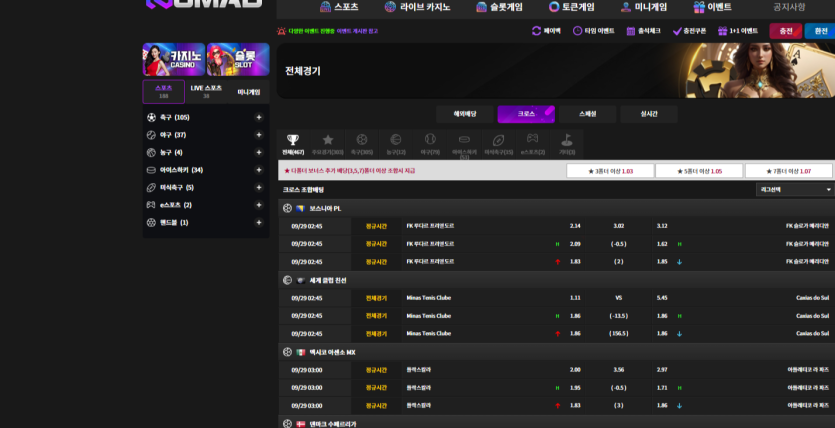
Task: Open the 출석체크 calendar icon
Action: (x=631, y=31)
